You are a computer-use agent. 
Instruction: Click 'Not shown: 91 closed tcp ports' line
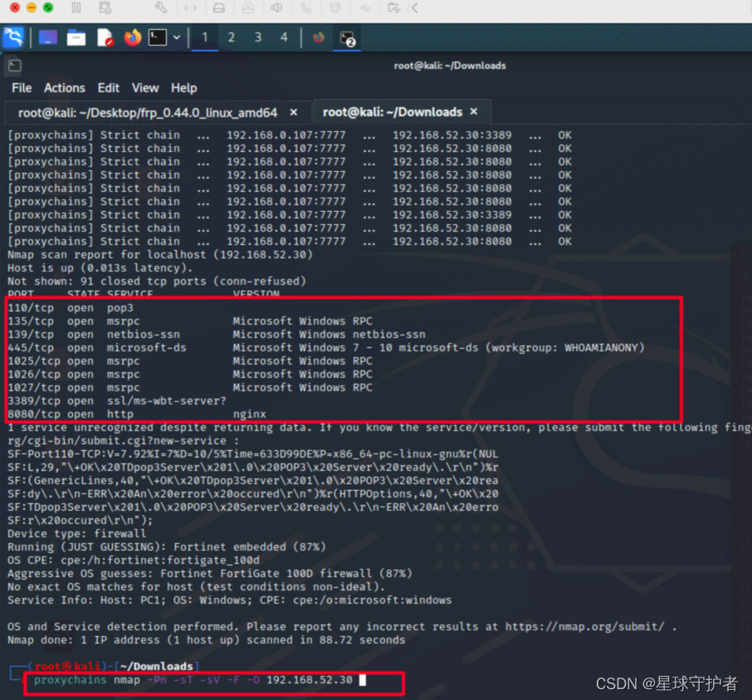157,281
